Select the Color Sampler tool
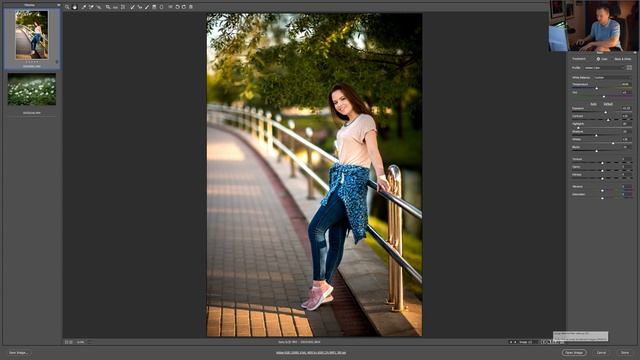640x360 pixels. (x=91, y=7)
